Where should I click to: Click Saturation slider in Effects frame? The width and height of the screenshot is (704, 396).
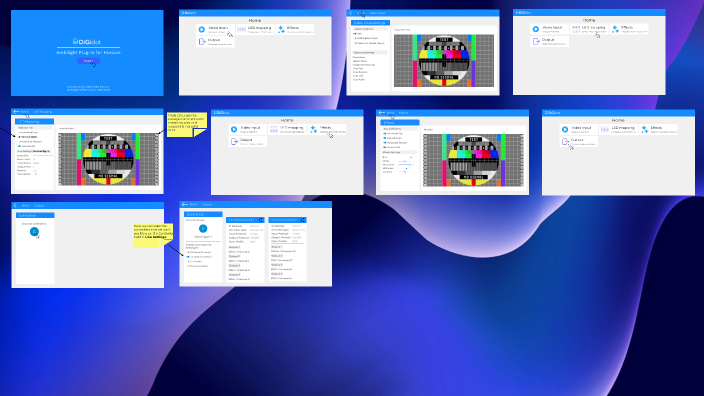point(406,165)
